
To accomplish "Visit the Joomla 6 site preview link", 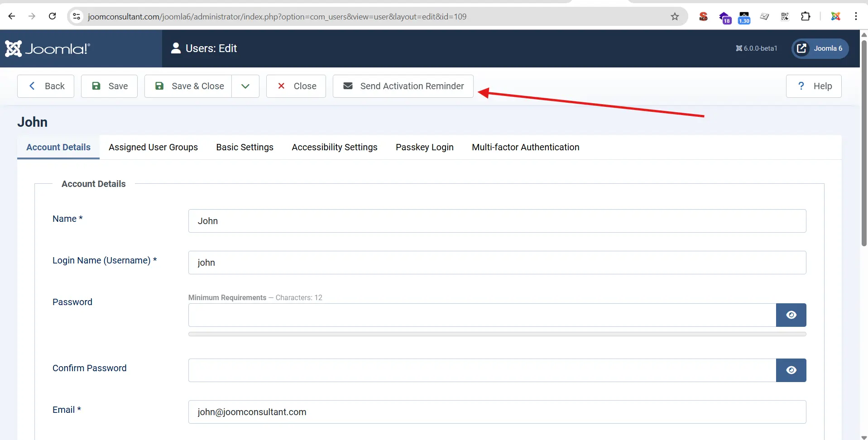I will [820, 48].
